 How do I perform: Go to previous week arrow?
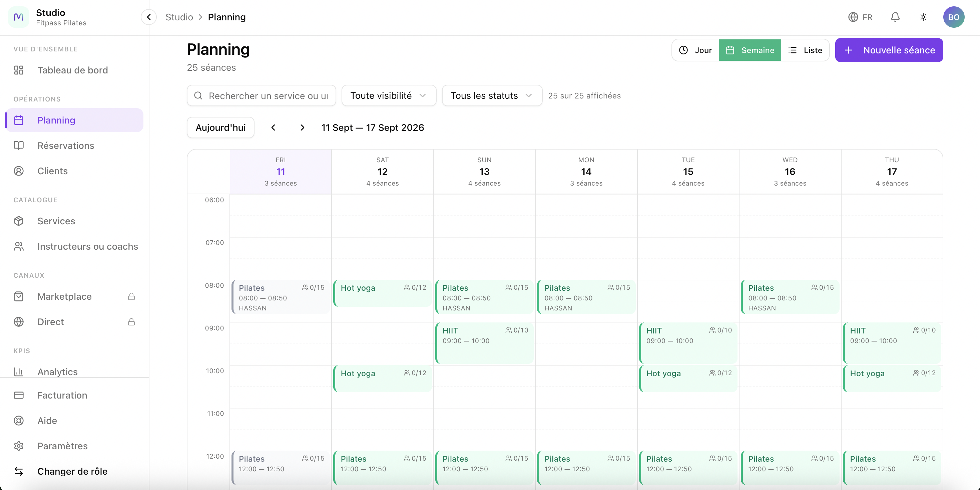(273, 128)
